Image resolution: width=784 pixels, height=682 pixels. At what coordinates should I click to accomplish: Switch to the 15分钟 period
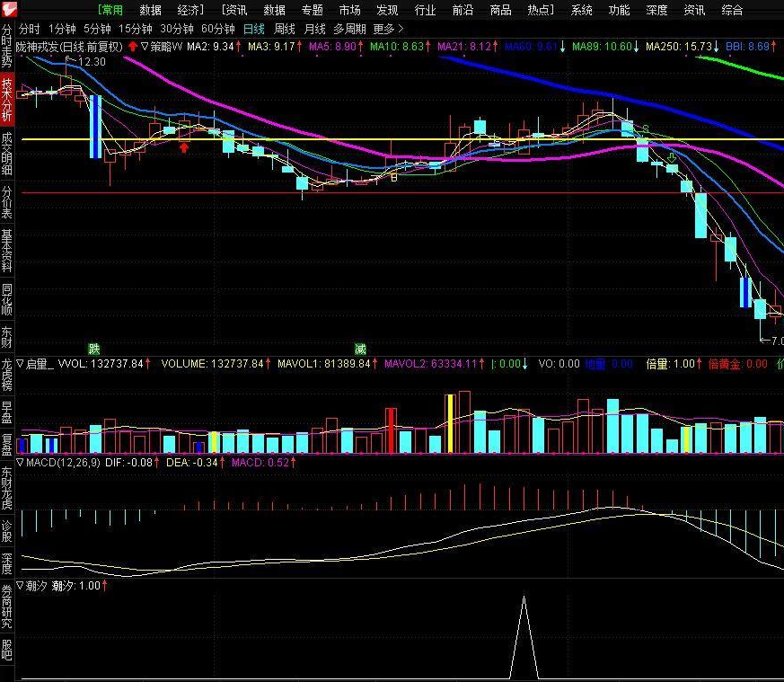pyautogui.click(x=135, y=29)
